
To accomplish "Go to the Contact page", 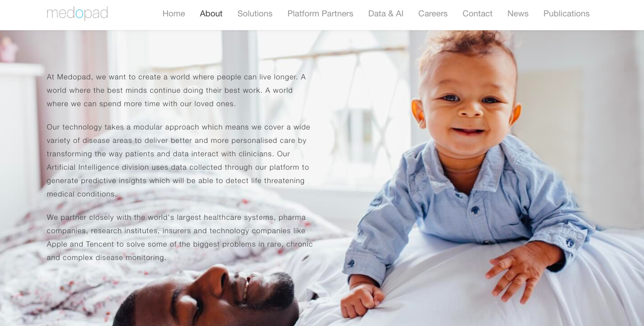I will click(477, 13).
